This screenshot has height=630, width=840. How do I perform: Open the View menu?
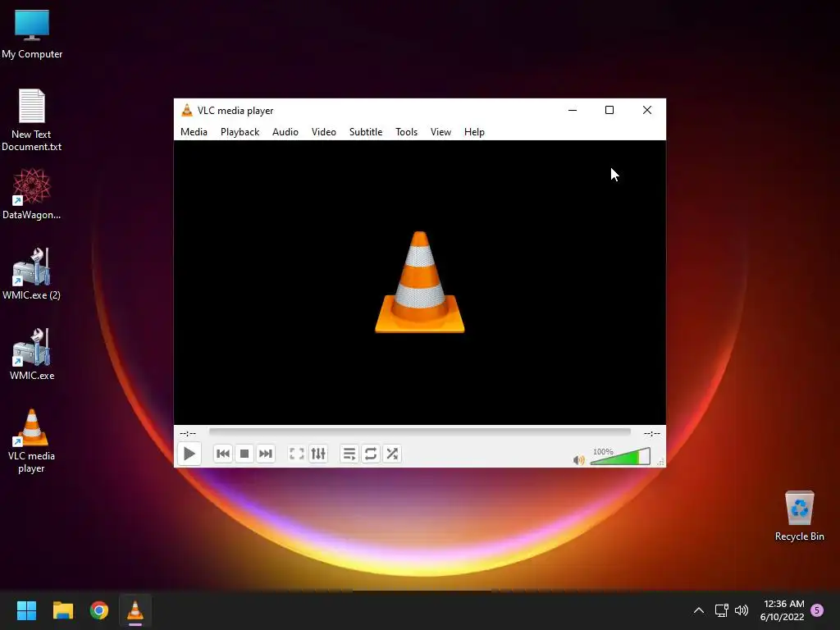[x=441, y=132]
